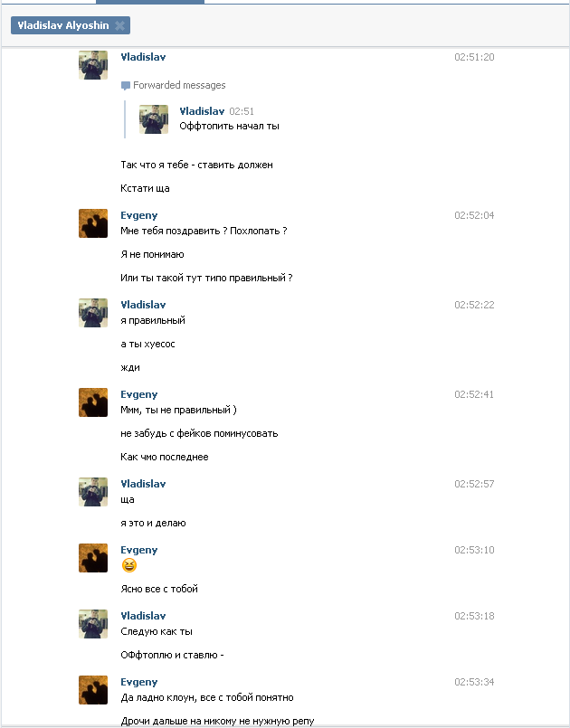The image size is (570, 728).
Task: Open Vladislav's avatar at 02:52:57 message
Action: coord(93,492)
